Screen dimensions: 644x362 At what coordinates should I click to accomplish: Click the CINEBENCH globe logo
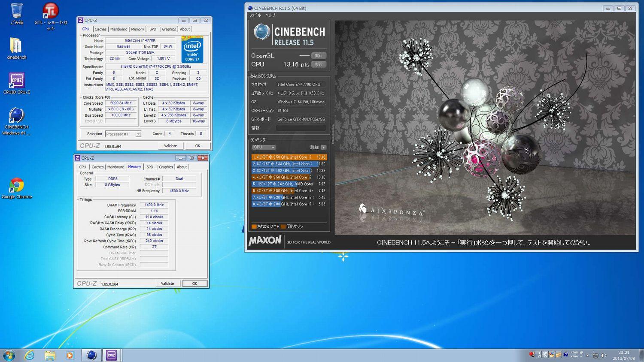click(x=261, y=33)
